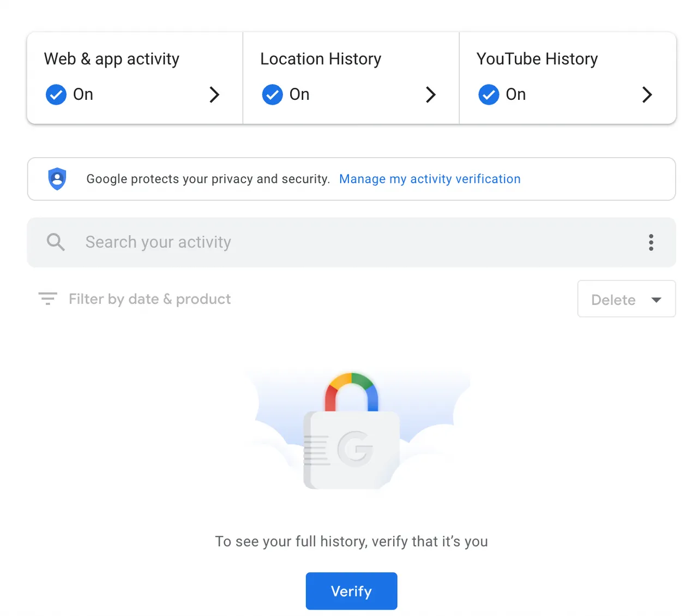Open YouTube History chevron arrow
The width and height of the screenshot is (698, 616).
[647, 94]
